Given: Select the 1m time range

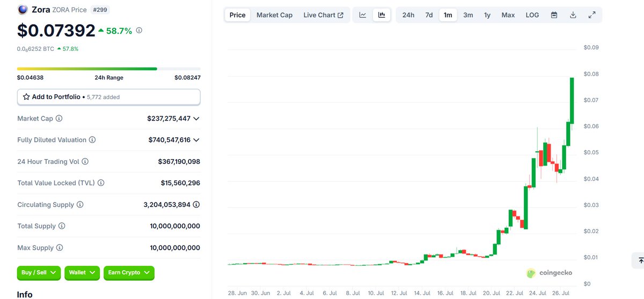Looking at the screenshot, I should pyautogui.click(x=448, y=15).
